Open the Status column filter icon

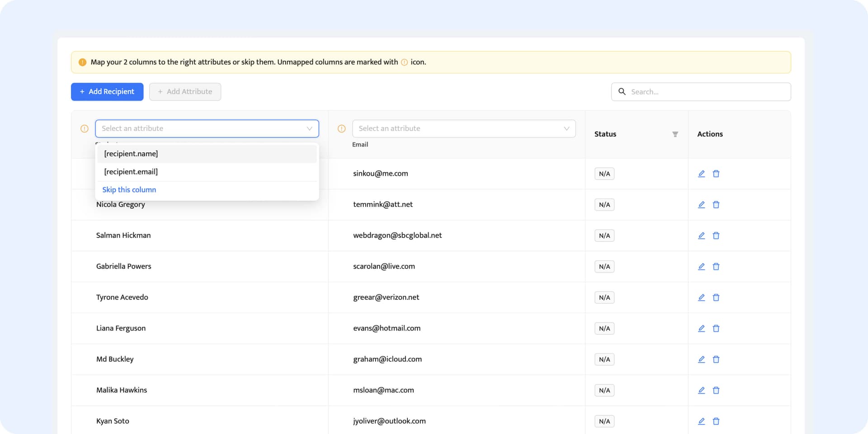675,134
